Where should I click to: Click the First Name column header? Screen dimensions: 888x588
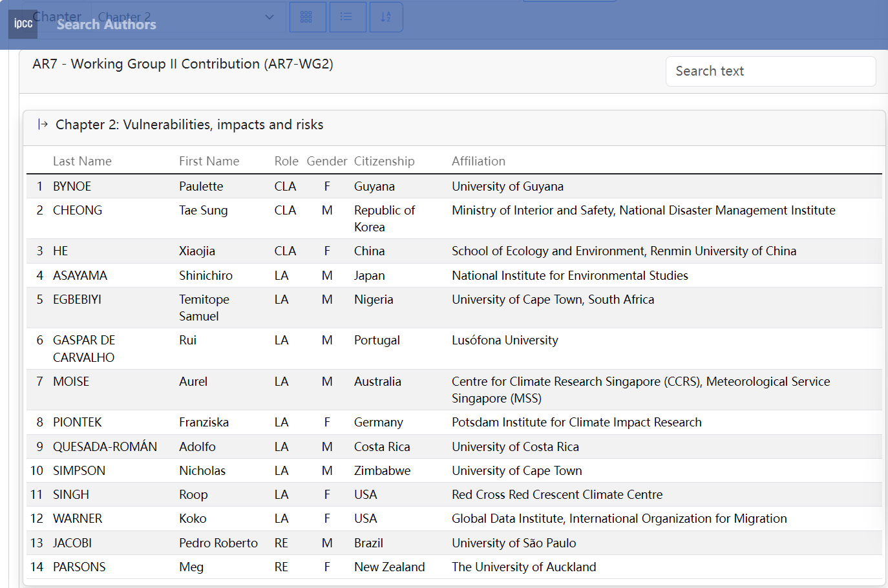pos(209,162)
